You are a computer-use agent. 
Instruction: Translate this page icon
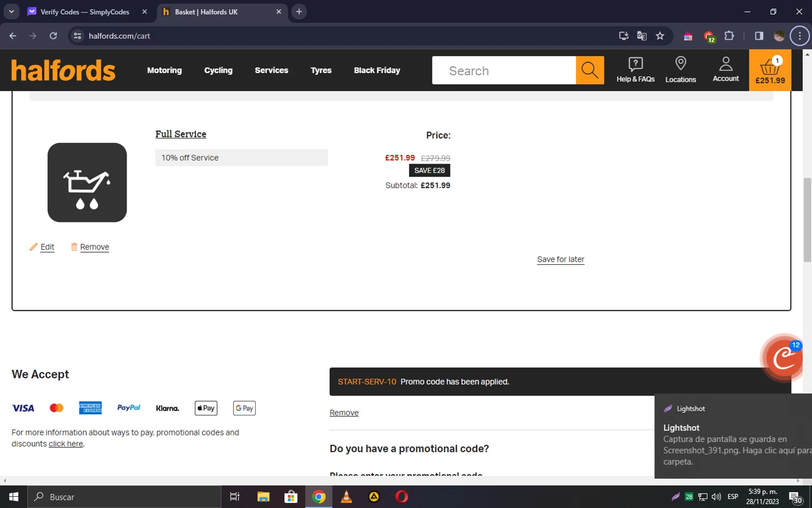click(642, 36)
